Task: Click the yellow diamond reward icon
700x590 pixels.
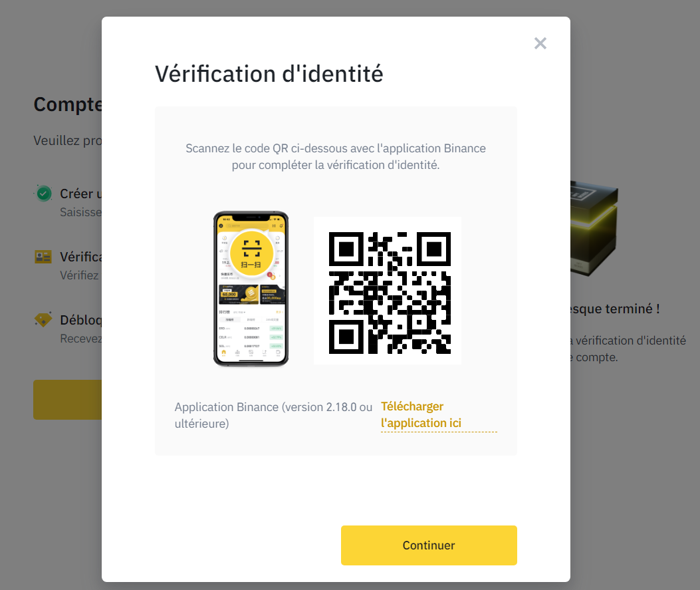Action: [x=43, y=320]
